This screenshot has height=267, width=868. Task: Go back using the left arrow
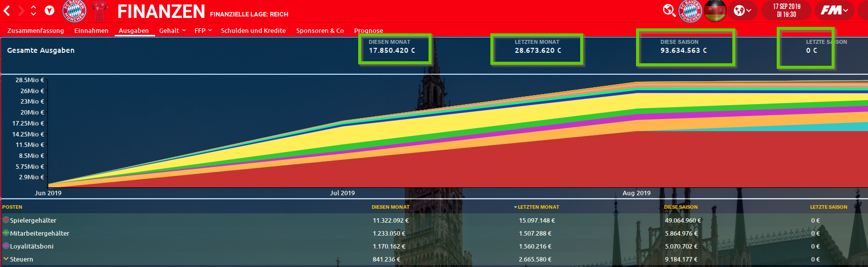(7, 10)
